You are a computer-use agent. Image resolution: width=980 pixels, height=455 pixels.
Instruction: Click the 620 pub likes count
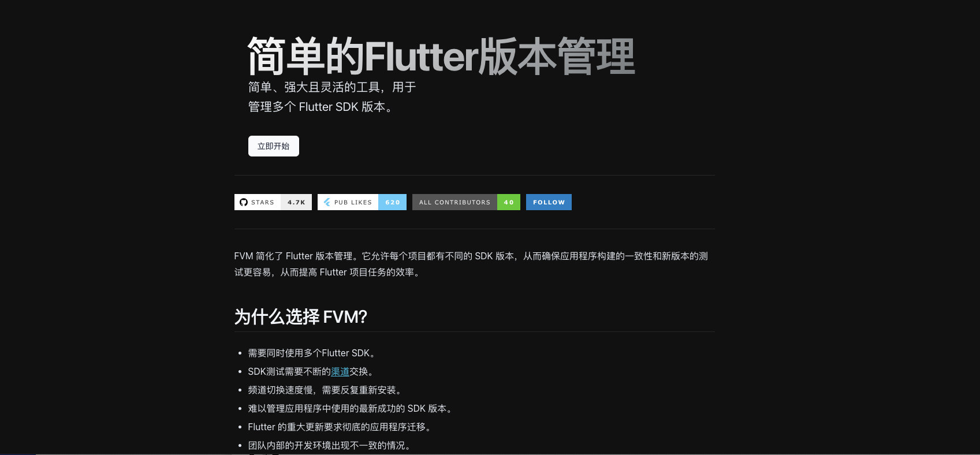[393, 202]
